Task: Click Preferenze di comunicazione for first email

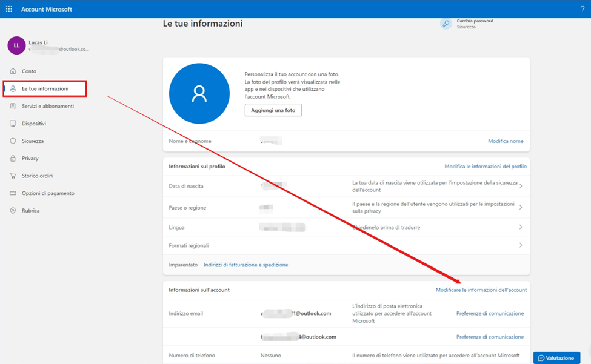Action: pos(490,313)
